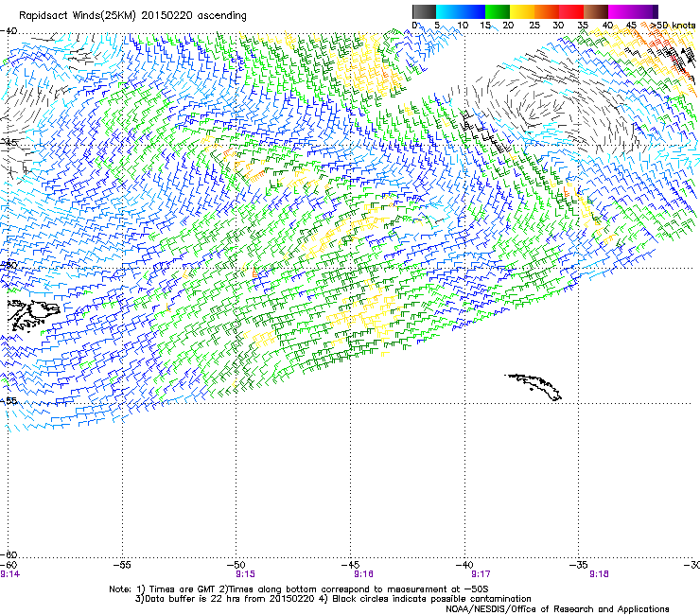The image size is (700, 615).
Task: Click the '-40' latitude label at top left
Action: point(9,31)
